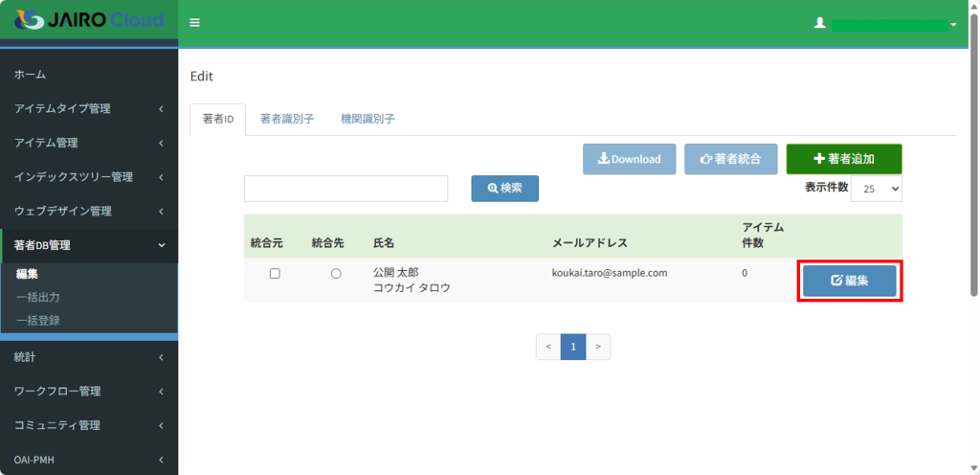Viewport: 980px width, 475px height.
Task: Click the user profile icon at top right
Action: [x=819, y=23]
